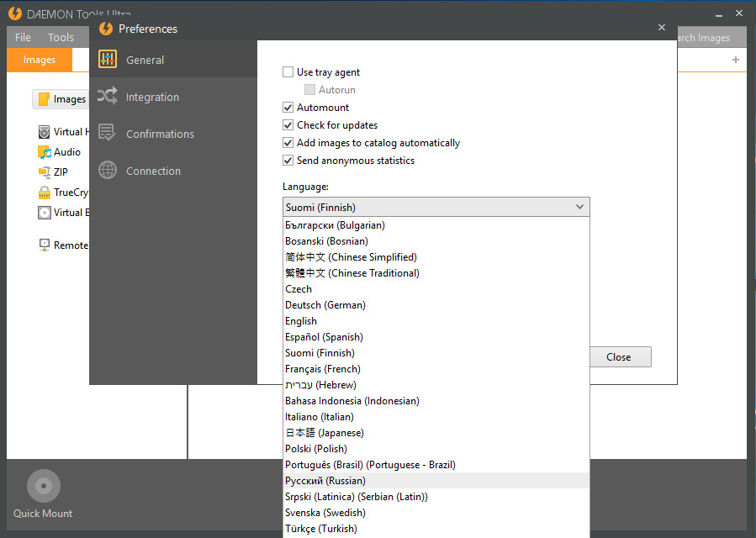This screenshot has width=756, height=538.
Task: Select Svenska (Swedish) language
Action: (x=436, y=513)
